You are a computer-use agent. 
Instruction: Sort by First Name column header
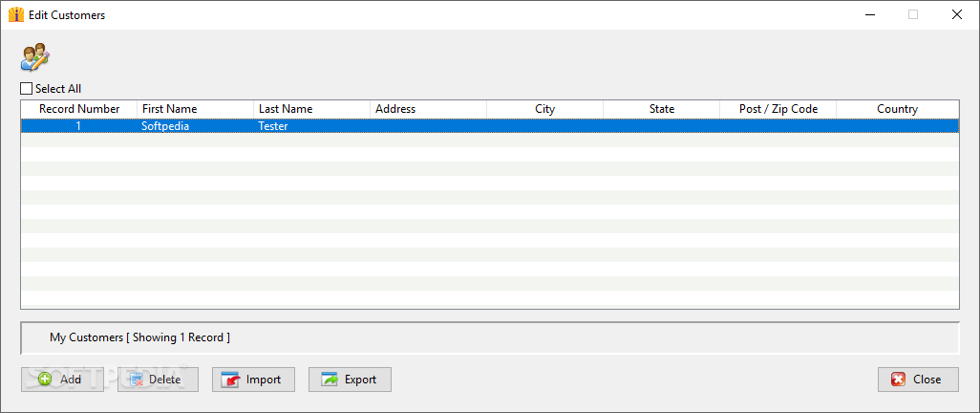pos(196,109)
